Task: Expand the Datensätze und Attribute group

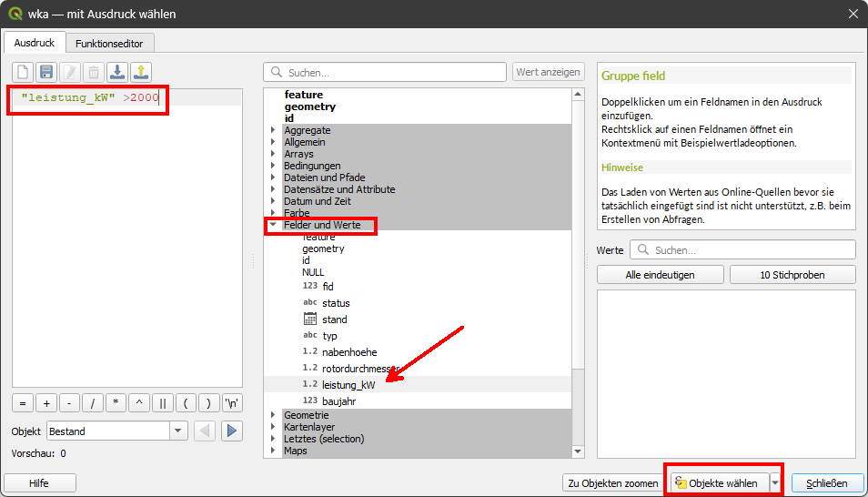Action: click(x=273, y=189)
